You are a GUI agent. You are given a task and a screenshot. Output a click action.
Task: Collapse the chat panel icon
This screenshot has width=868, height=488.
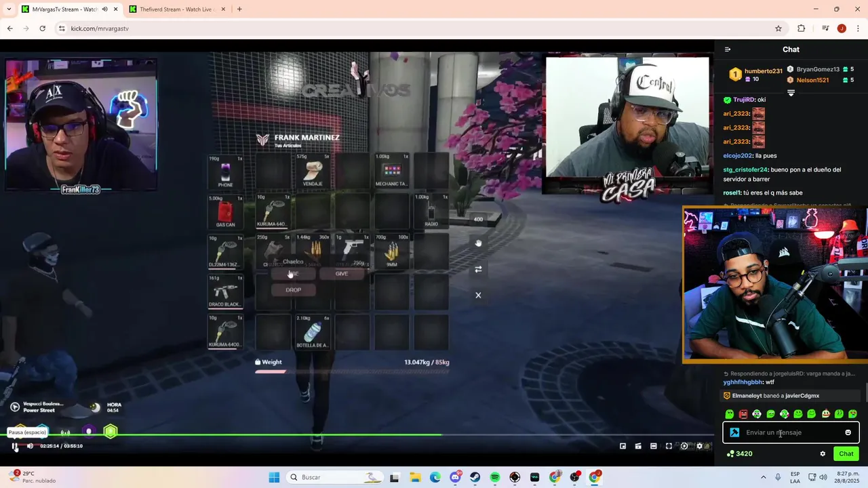pos(728,49)
